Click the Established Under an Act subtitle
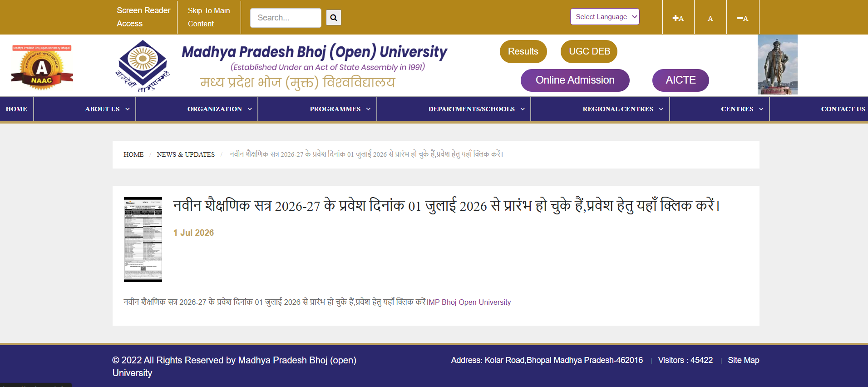This screenshot has width=868, height=387. click(328, 67)
